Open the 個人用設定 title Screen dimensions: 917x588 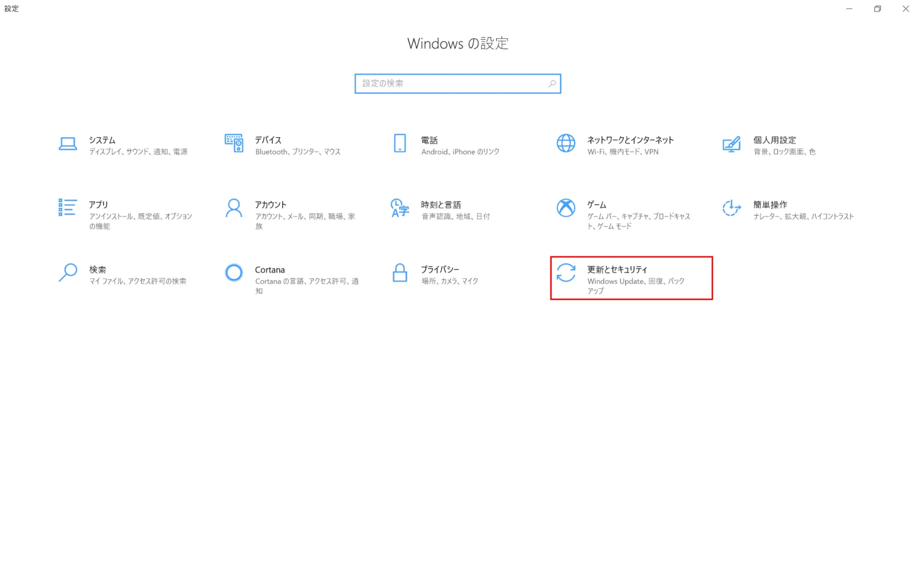tap(775, 140)
